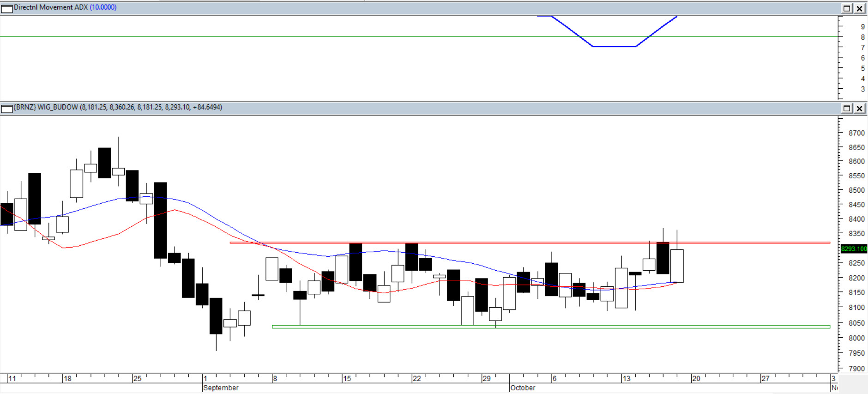Click the October label on date axis

(x=523, y=388)
